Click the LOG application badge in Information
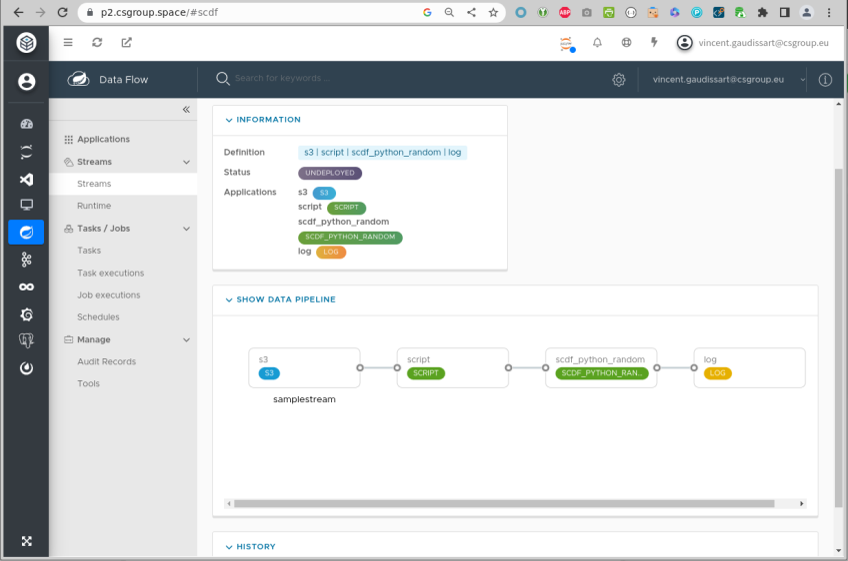 330,252
